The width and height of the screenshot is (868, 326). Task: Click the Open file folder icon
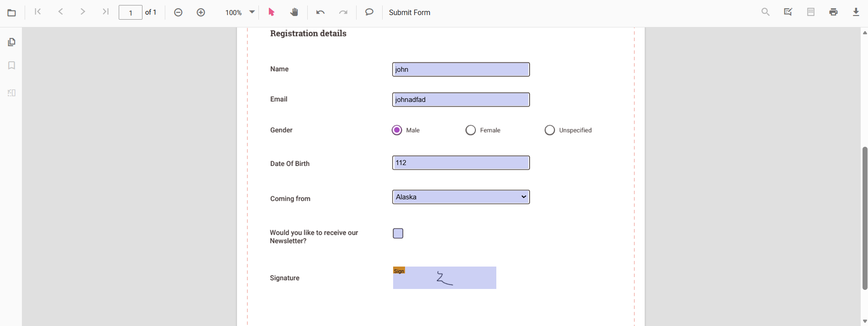pos(12,13)
